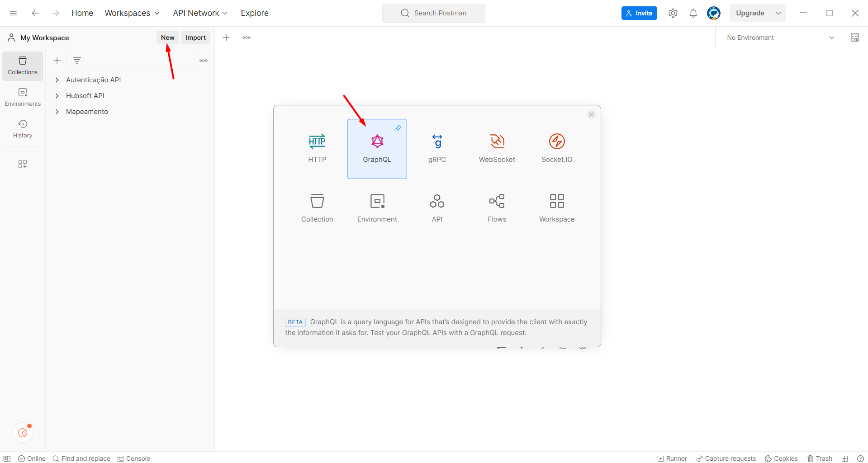Viewport: 868px width, 463px height.
Task: Select Mapeamento collection name
Action: 87,112
